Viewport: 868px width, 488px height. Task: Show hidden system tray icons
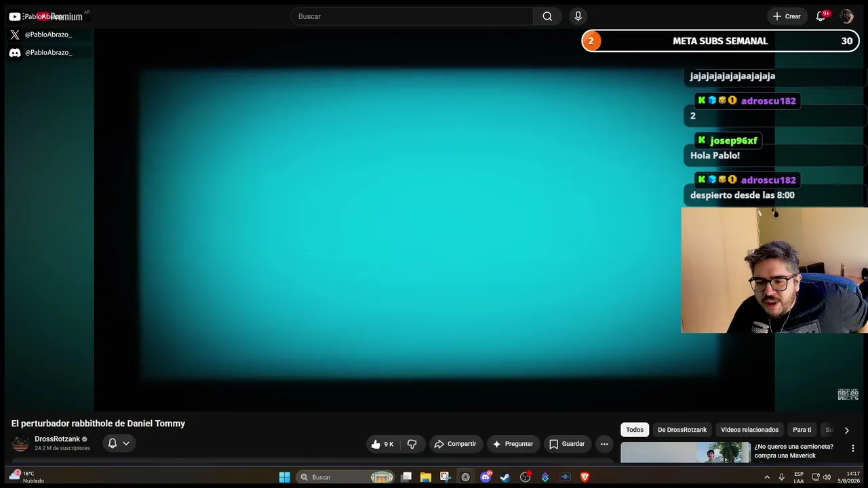pyautogui.click(x=767, y=477)
